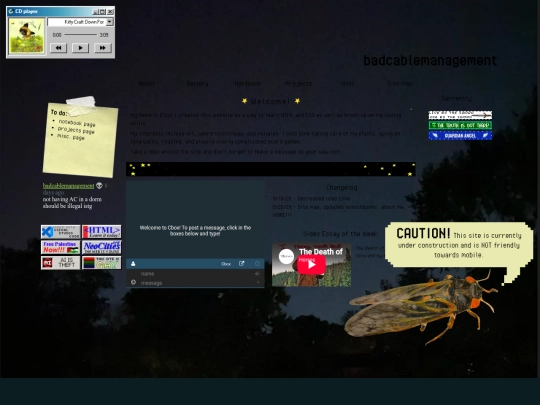
Task: Click the Cbox login arrow beside name
Action: pos(257,274)
